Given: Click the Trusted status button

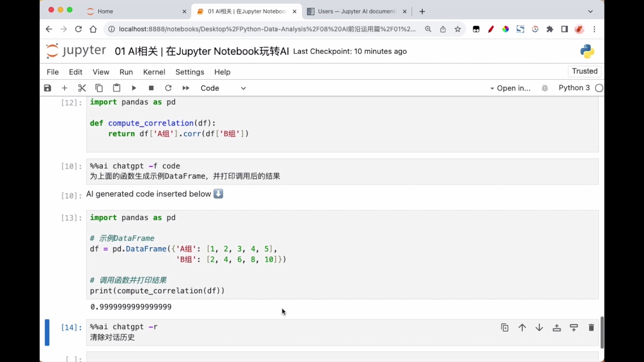Looking at the screenshot, I should [x=585, y=71].
